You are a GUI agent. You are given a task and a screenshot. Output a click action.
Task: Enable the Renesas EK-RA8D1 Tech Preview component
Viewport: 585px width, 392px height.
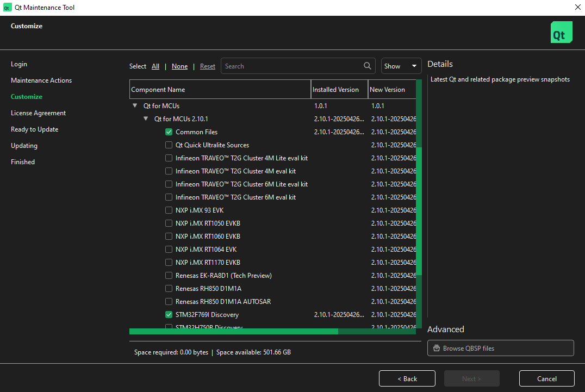[x=169, y=275]
